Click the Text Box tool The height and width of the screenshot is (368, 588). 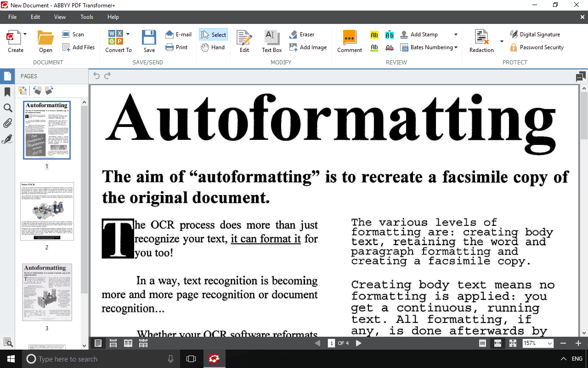pyautogui.click(x=271, y=41)
